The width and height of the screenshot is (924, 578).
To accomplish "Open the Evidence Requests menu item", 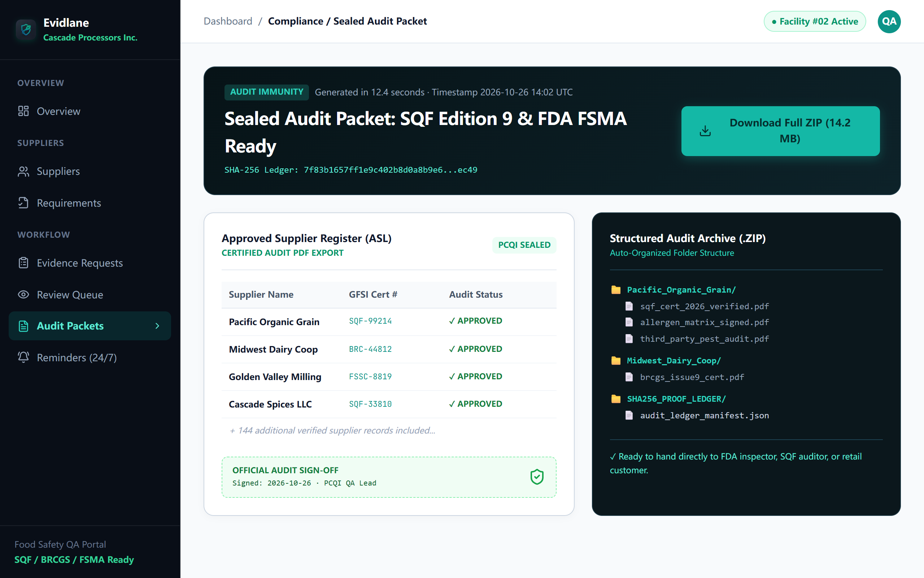I will tap(90, 263).
